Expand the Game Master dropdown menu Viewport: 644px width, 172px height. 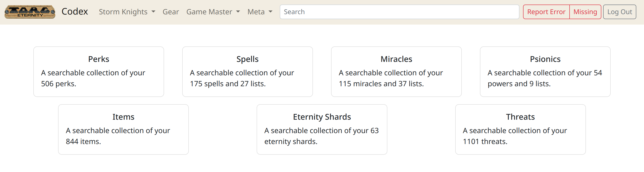coord(213,12)
